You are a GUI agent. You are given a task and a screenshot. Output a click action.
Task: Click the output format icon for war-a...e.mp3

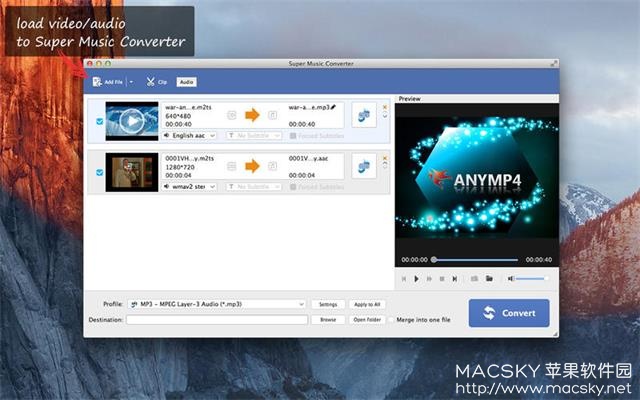[364, 115]
